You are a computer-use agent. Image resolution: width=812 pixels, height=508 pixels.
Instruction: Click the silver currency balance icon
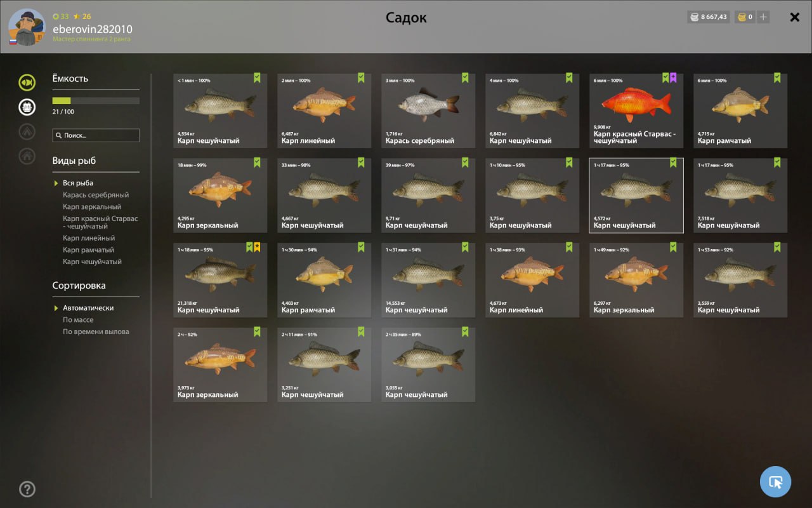pos(695,17)
